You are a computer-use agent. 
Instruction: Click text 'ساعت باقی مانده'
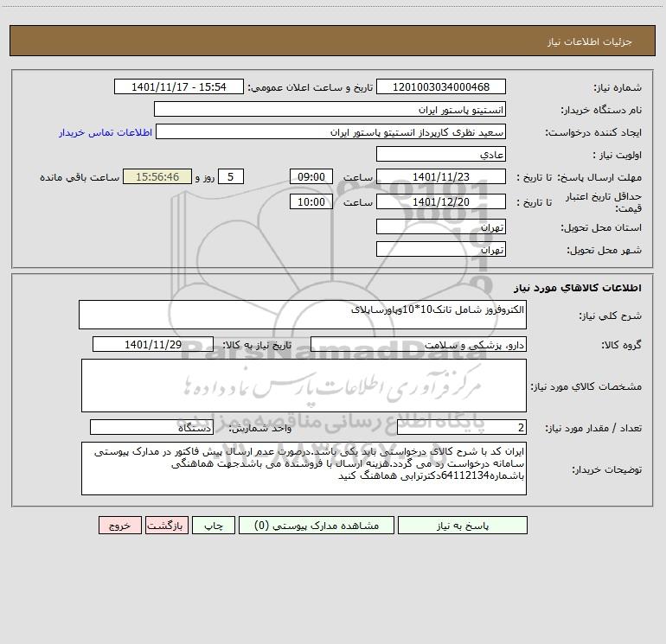click(x=80, y=177)
